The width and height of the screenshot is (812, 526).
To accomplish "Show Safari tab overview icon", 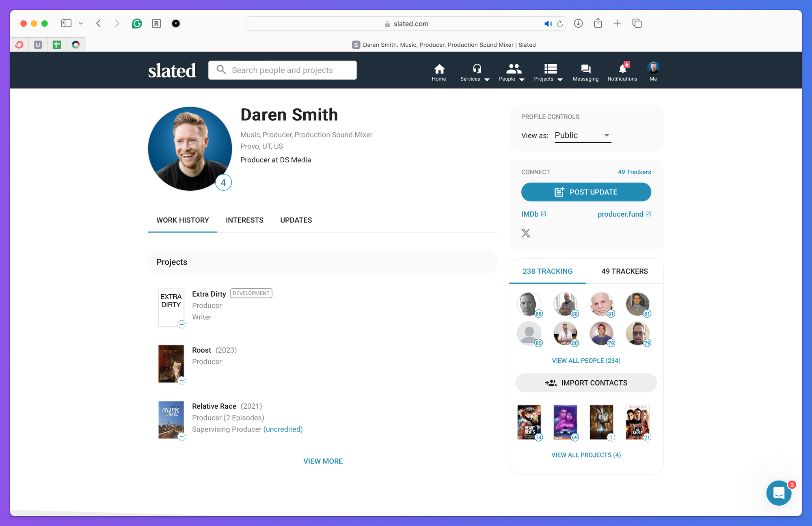I will pos(637,23).
